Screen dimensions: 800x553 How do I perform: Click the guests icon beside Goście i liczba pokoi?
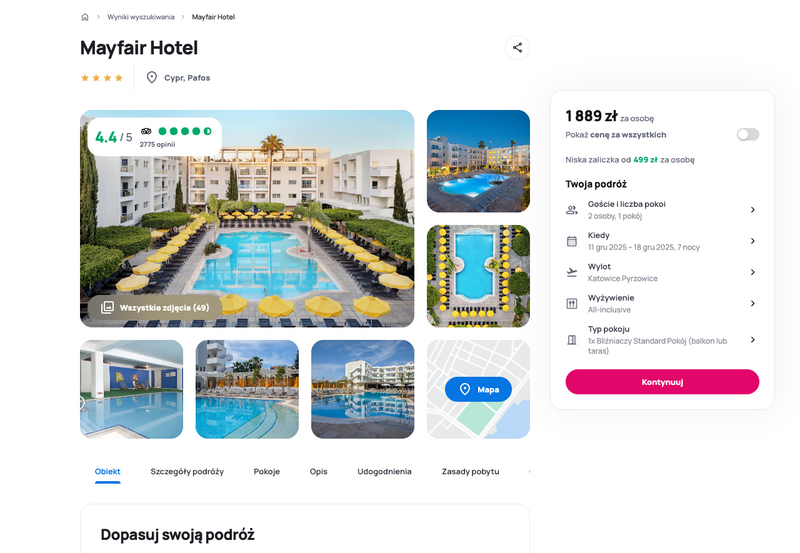click(x=572, y=210)
